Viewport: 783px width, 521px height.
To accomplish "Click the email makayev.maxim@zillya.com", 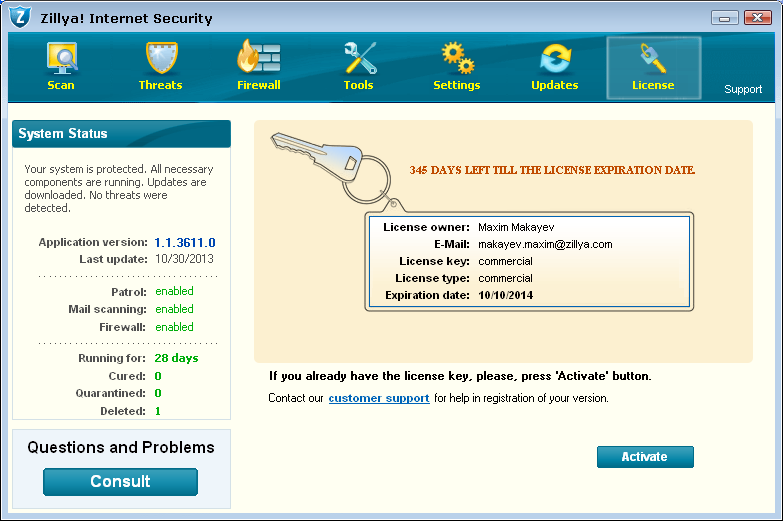I will (545, 244).
